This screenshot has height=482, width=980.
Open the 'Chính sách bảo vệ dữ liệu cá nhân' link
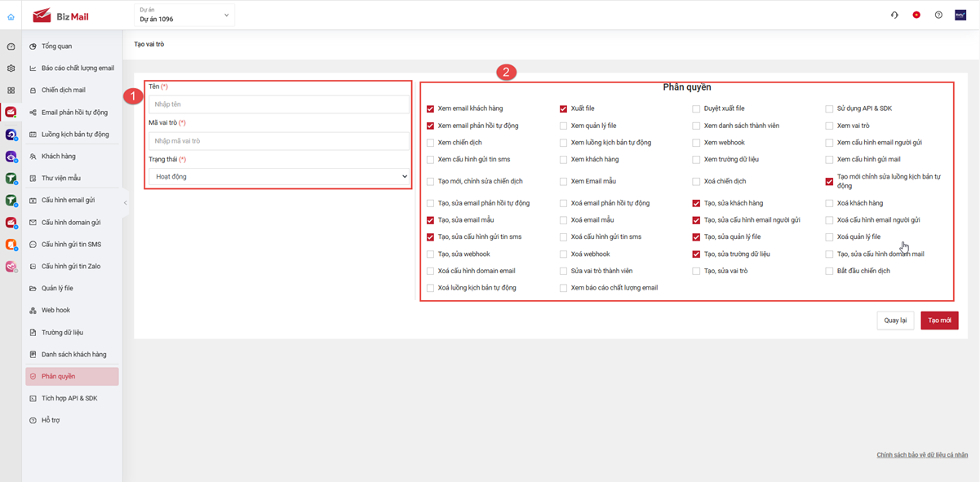pyautogui.click(x=922, y=455)
